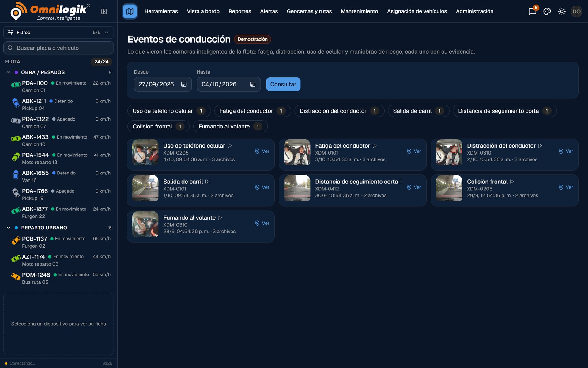Click the Consultar button
This screenshot has height=368, width=588.
(x=283, y=84)
